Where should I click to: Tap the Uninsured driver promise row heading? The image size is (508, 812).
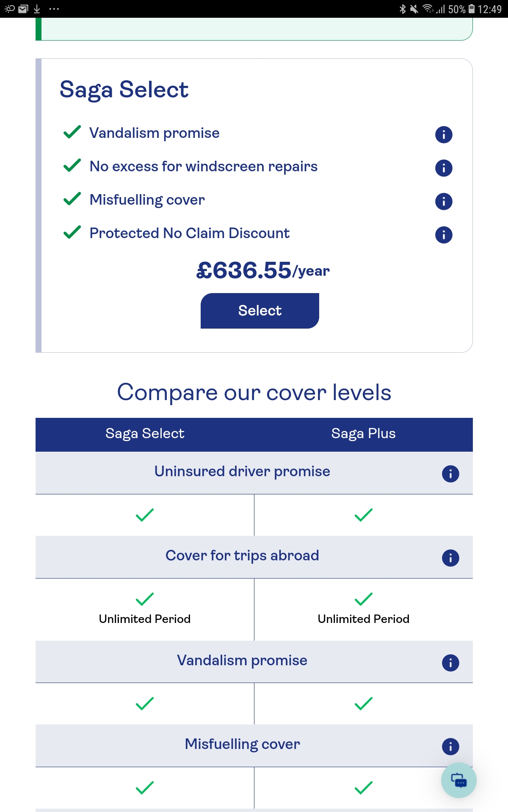tap(242, 472)
